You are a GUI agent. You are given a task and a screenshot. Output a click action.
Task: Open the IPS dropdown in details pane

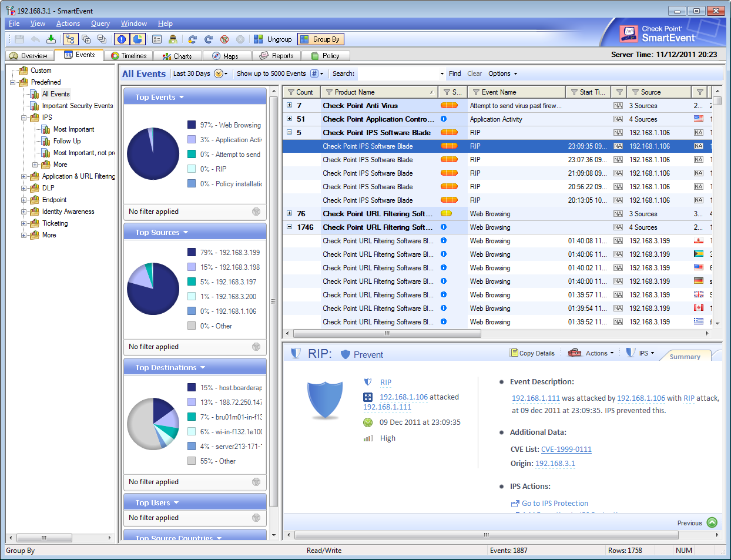pos(640,353)
